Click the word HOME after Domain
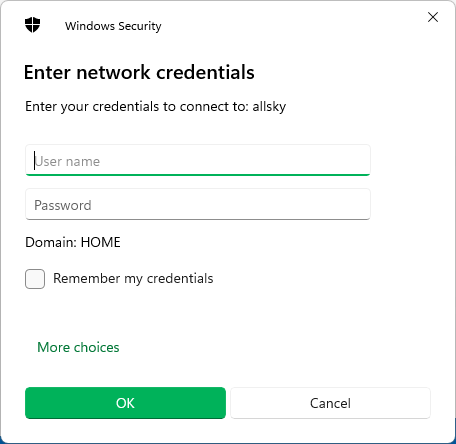The height and width of the screenshot is (444, 456). click(x=101, y=242)
